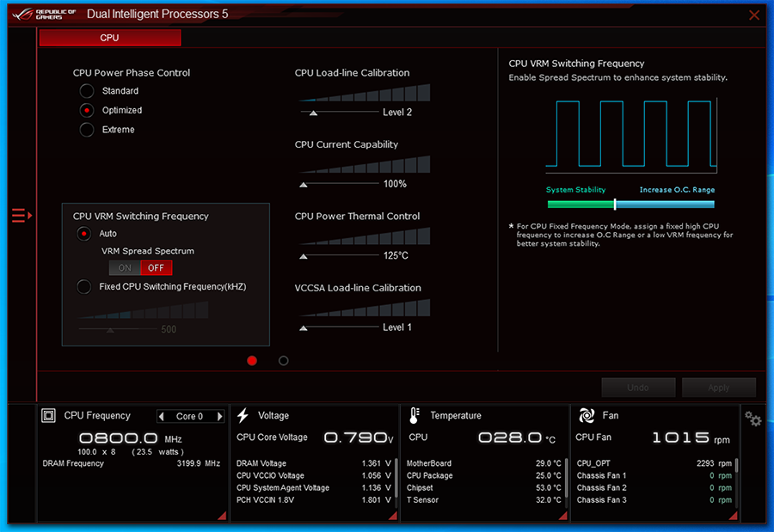Screen dimensions: 774x532
Task: Turn VRM Spread Spectrum OFF
Action: 156,268
